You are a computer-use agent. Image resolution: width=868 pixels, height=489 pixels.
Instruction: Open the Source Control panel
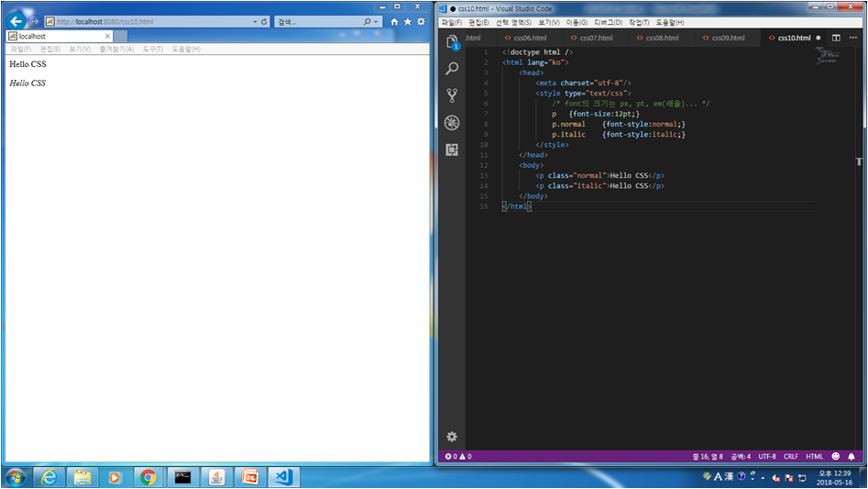pos(452,95)
